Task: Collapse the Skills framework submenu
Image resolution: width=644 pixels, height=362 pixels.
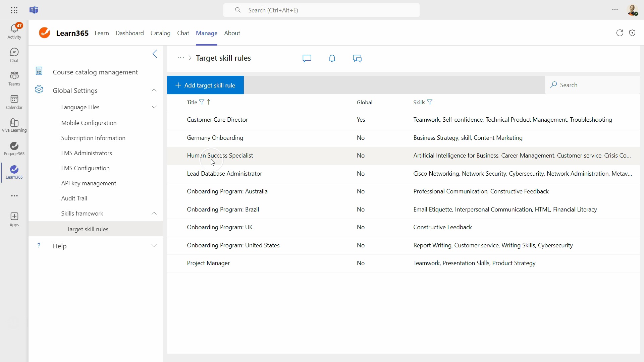Action: point(154,214)
